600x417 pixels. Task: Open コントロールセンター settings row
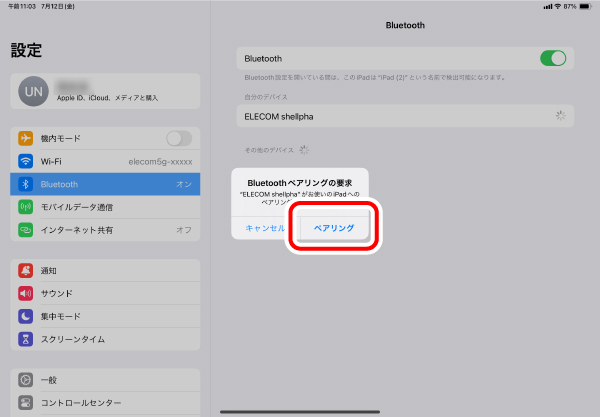click(105, 403)
